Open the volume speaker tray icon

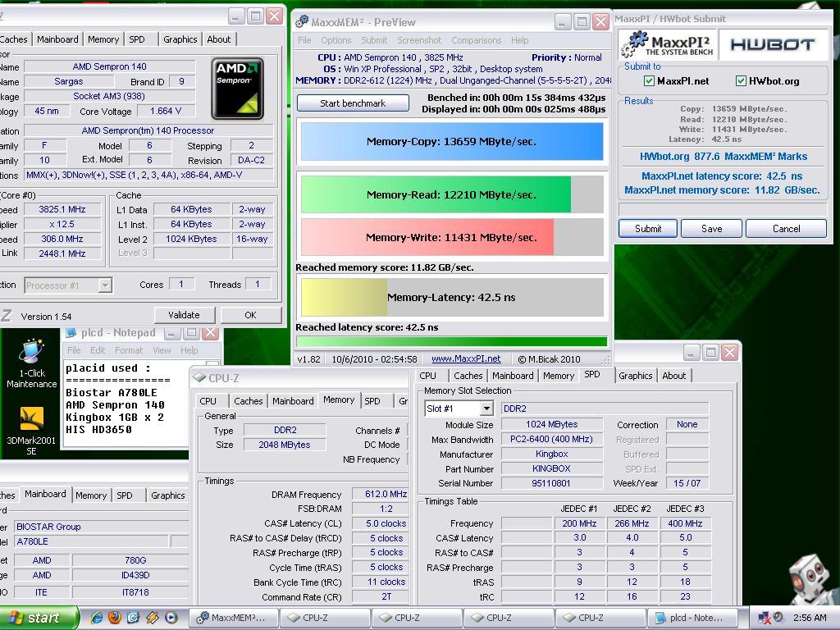coord(778,617)
